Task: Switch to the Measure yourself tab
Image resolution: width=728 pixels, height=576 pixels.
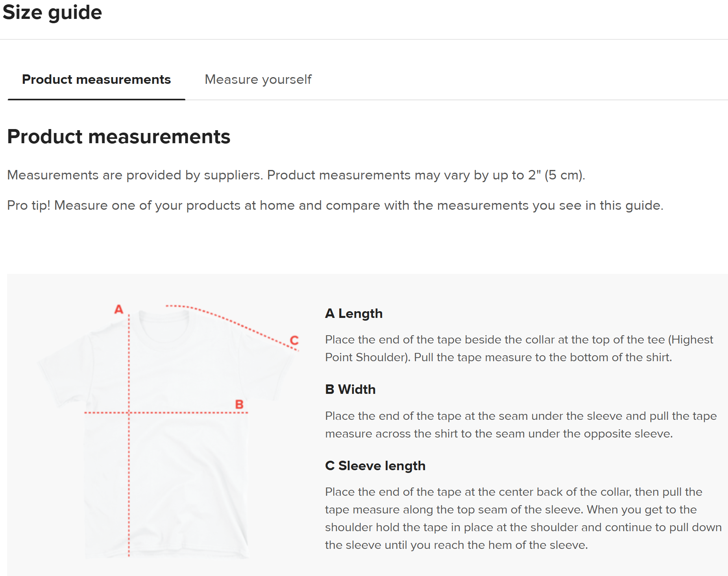Action: pos(258,79)
